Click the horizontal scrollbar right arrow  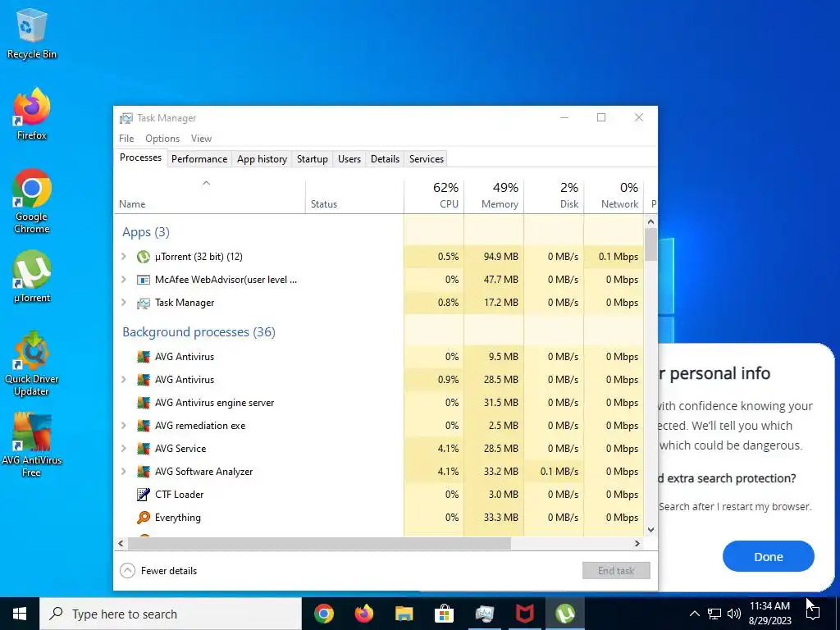point(637,543)
